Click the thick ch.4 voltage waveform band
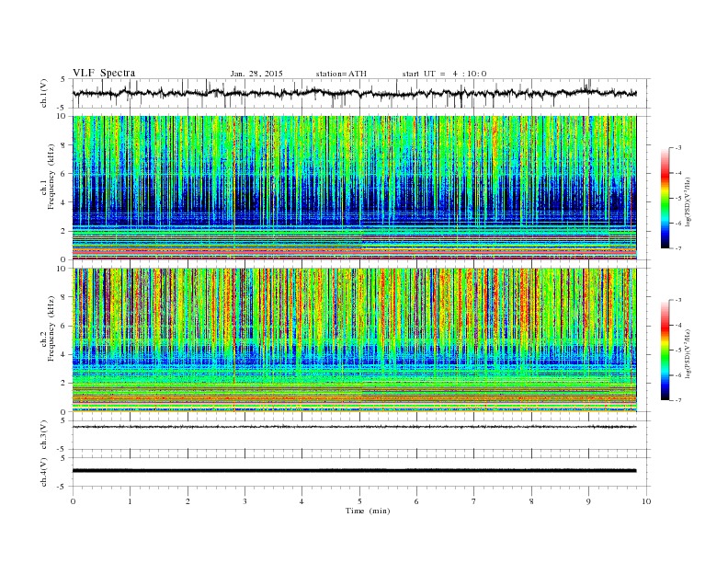 point(354,471)
